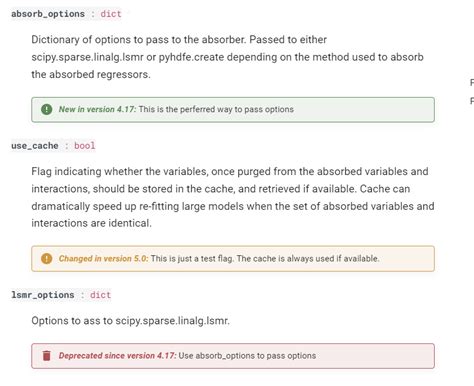Click the red trash icon in Deprecated note
Screen dimensions: 474x386
[x=47, y=356]
